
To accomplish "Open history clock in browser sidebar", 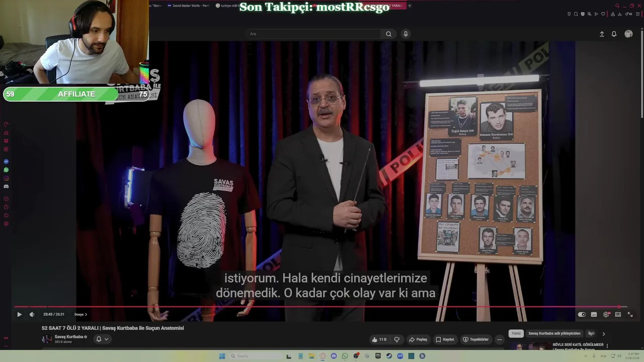I will [6, 207].
